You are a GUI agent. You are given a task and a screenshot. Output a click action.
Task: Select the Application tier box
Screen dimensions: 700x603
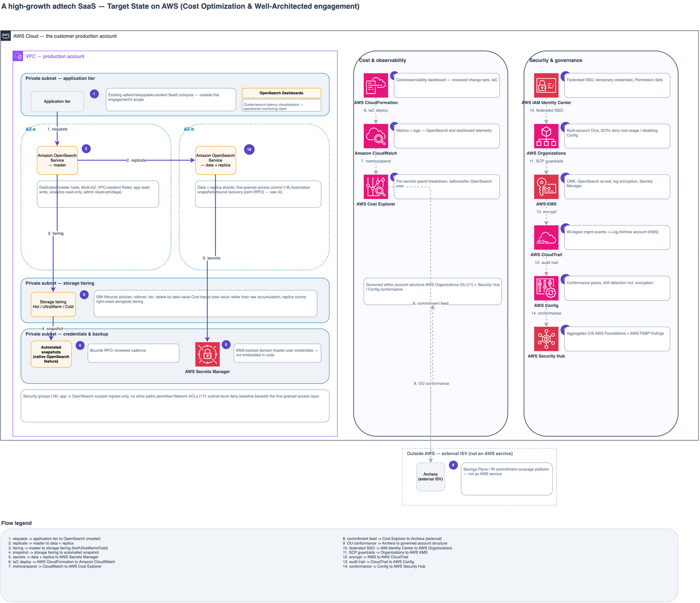pyautogui.click(x=57, y=101)
